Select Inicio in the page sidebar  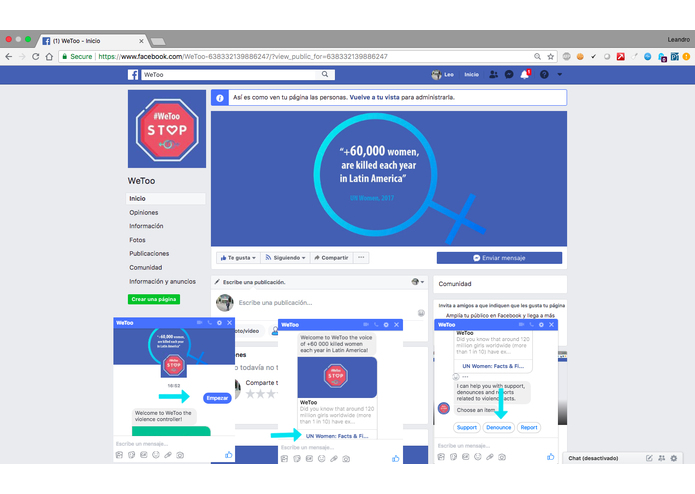166,198
